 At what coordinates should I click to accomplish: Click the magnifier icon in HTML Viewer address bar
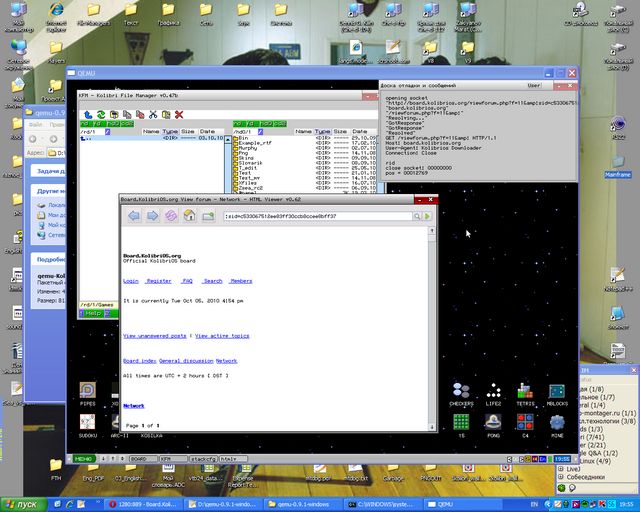pos(417,216)
